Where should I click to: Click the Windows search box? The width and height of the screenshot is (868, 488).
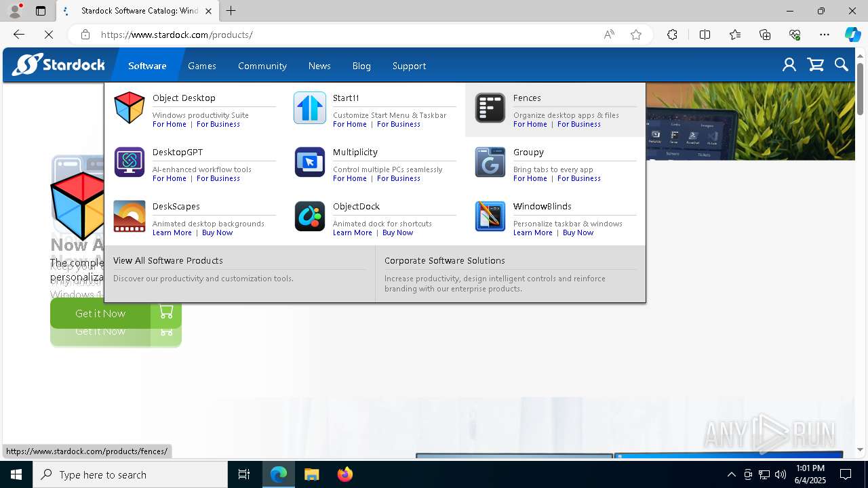130,474
